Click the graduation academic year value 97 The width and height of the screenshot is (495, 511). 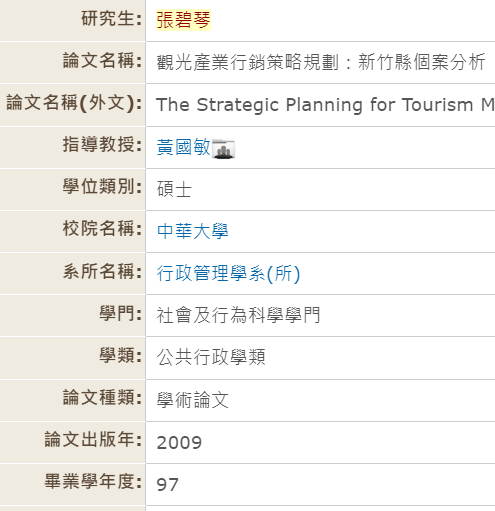(x=168, y=485)
